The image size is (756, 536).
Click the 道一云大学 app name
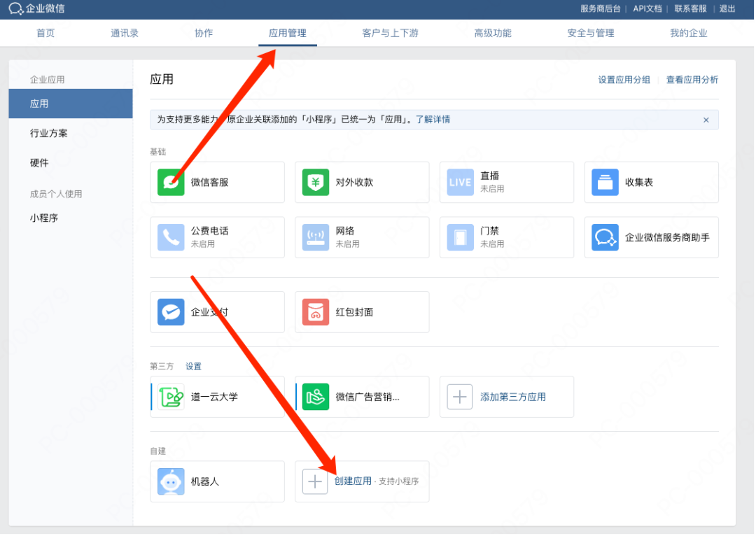[215, 397]
